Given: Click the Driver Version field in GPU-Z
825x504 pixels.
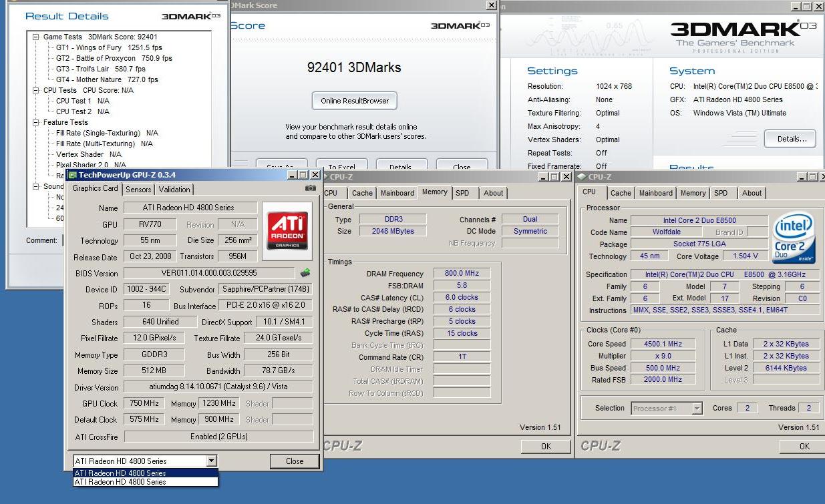Looking at the screenshot, I should tap(218, 387).
